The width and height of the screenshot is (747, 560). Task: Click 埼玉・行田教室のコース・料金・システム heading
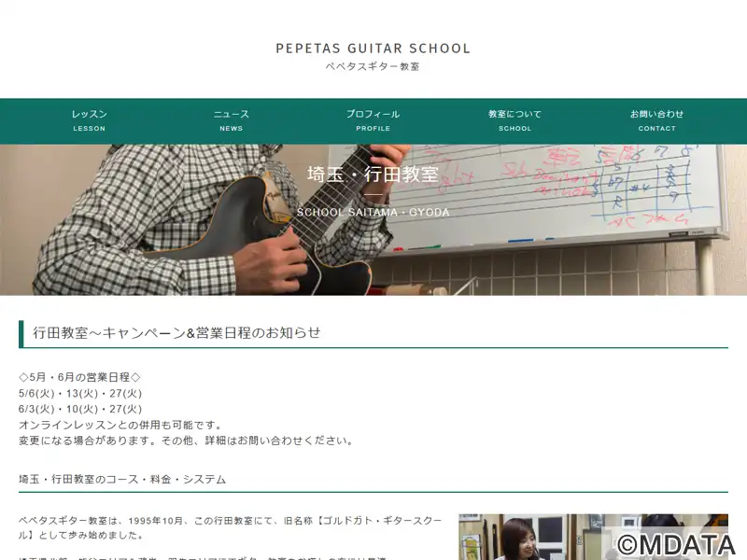click(x=122, y=479)
